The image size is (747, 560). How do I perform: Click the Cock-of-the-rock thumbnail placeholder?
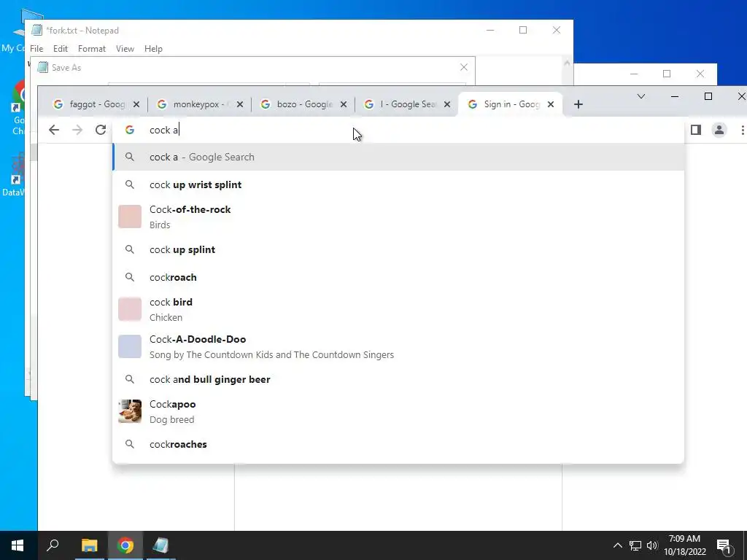(x=130, y=217)
